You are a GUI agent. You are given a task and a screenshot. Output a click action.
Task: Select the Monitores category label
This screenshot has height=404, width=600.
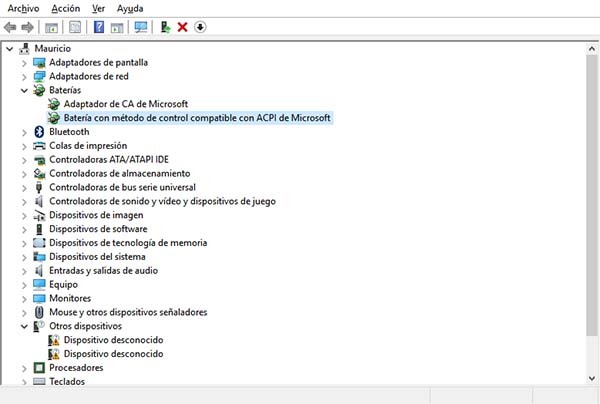[70, 298]
